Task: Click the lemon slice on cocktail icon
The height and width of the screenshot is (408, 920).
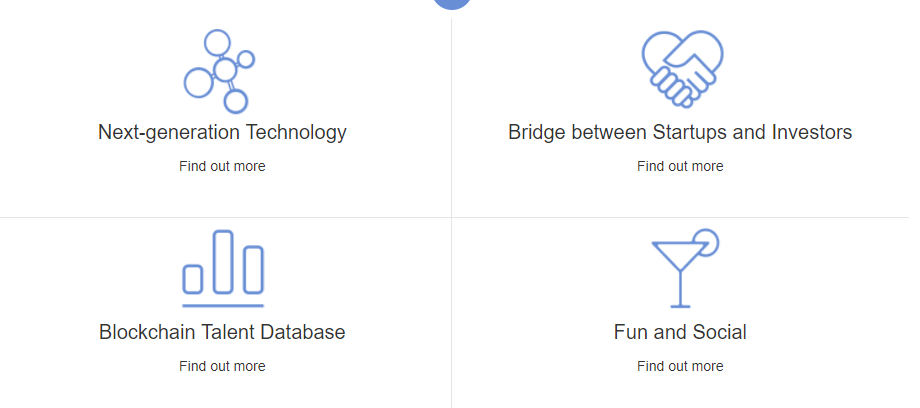Action: click(706, 241)
